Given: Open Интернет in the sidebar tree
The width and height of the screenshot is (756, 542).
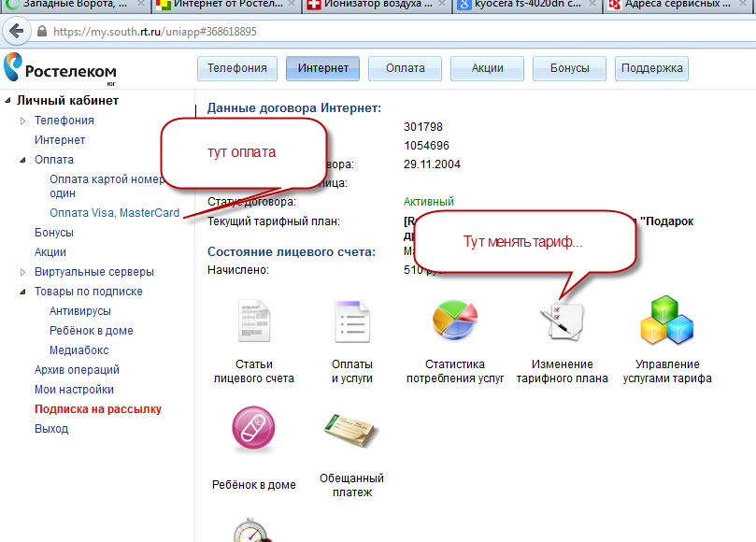Looking at the screenshot, I should (x=60, y=140).
